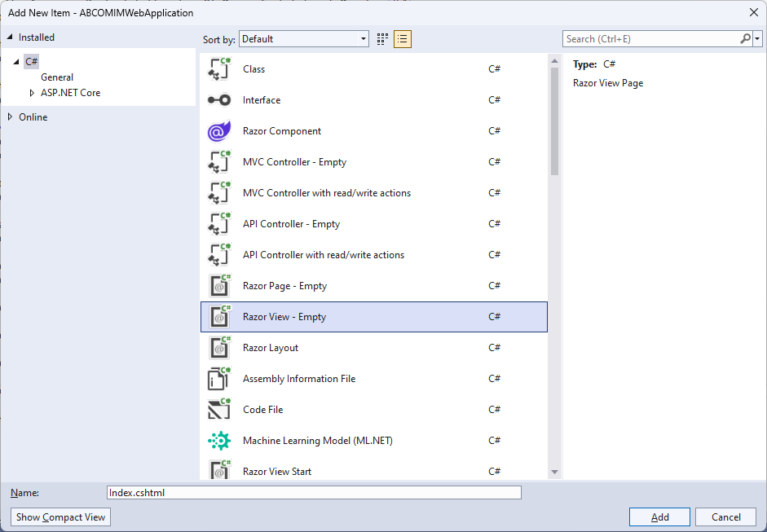Click the Razor Component purple icon
Screen dimensions: 767x532
click(x=219, y=131)
